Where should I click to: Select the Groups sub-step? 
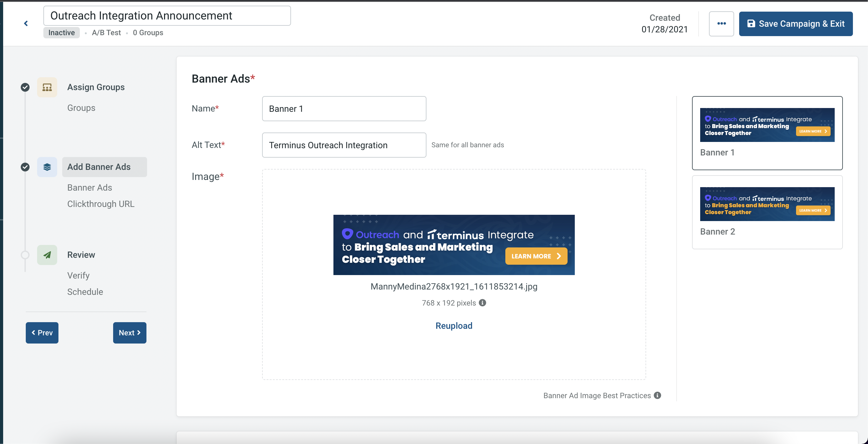[x=81, y=108]
